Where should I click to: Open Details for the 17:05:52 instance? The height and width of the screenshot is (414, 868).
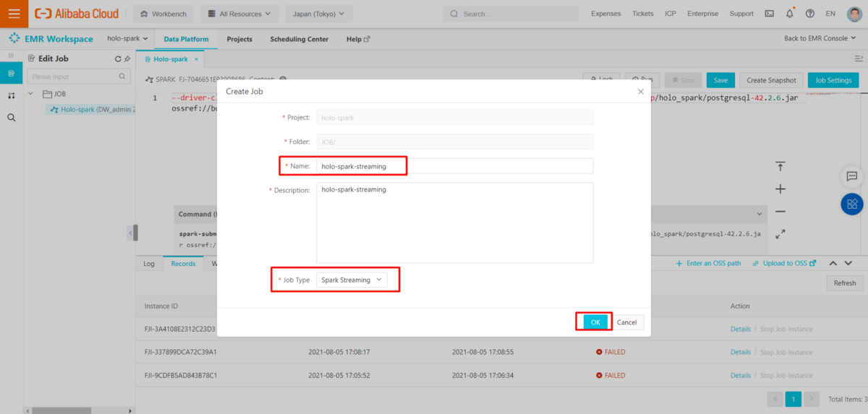[x=741, y=376]
